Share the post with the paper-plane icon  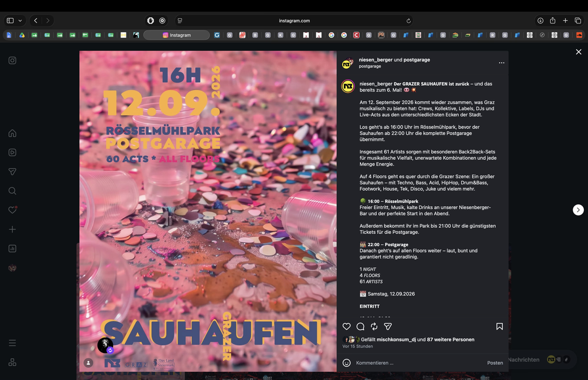tap(387, 327)
